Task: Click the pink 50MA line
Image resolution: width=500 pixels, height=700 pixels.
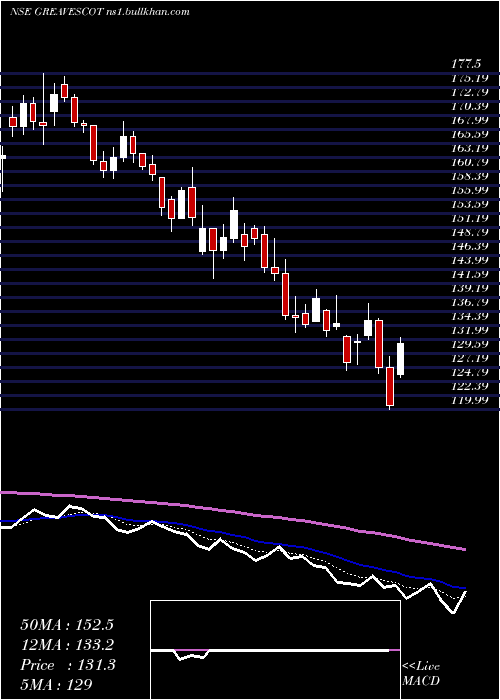Action: tap(232, 510)
